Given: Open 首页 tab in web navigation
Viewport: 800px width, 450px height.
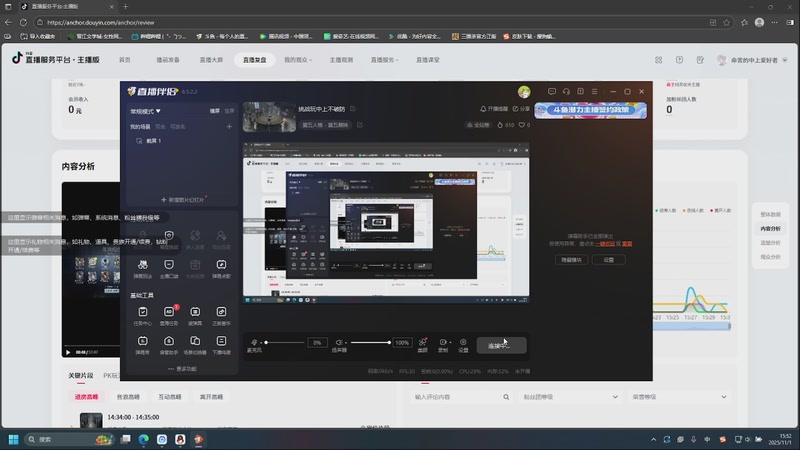Looking at the screenshot, I should point(125,60).
